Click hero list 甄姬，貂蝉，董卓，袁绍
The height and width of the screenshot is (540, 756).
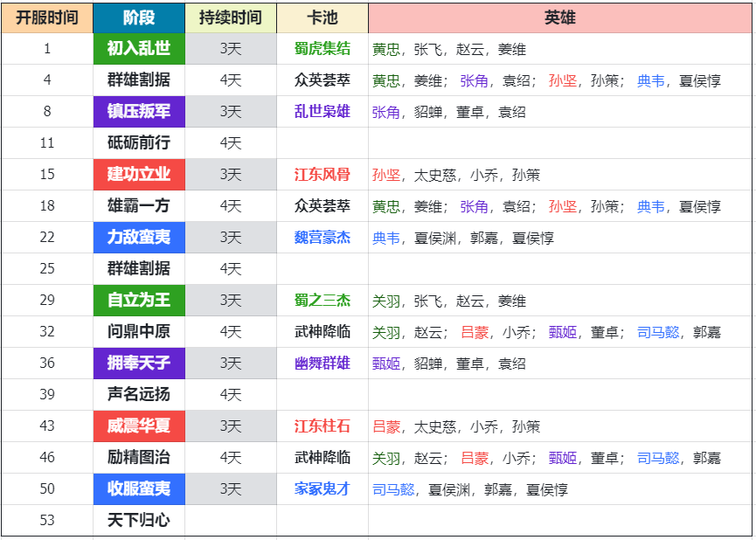click(x=559, y=363)
